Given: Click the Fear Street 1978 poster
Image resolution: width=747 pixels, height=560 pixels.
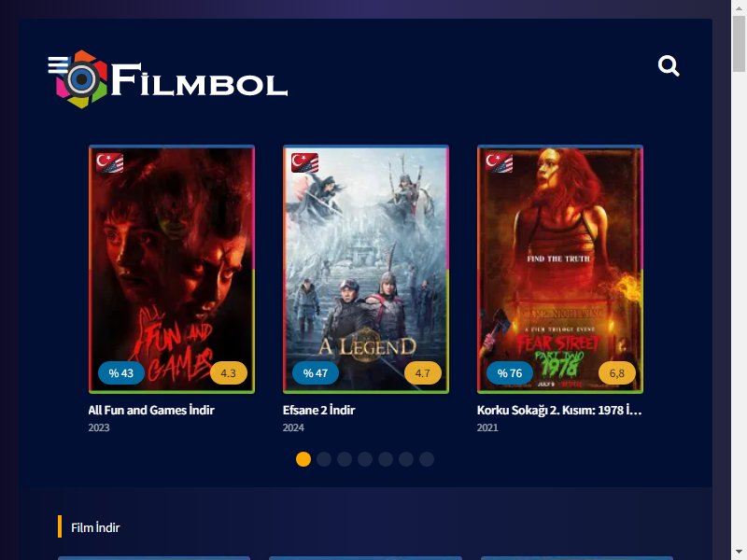Looking at the screenshot, I should tap(560, 270).
